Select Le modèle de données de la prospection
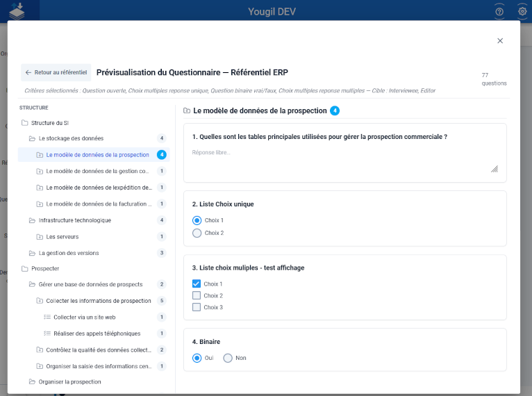 [94, 155]
